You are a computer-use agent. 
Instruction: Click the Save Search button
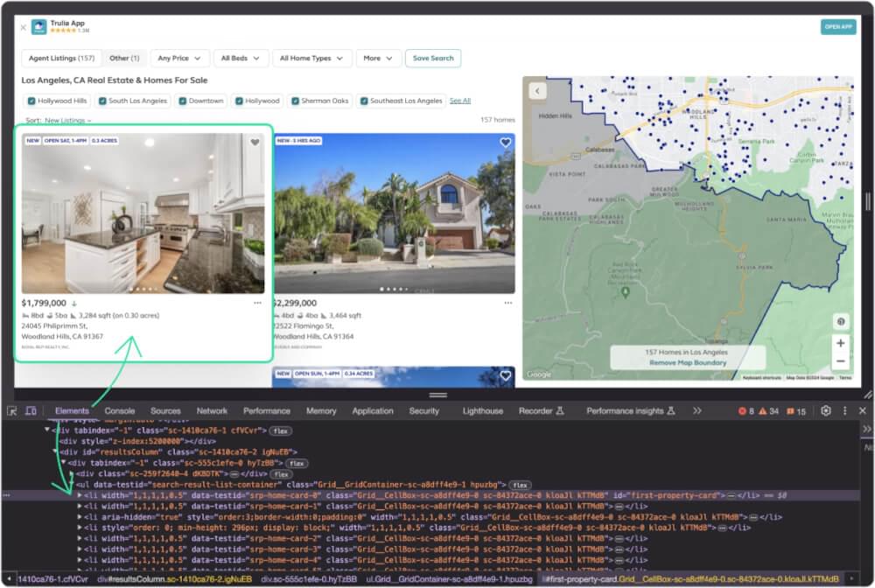[433, 58]
